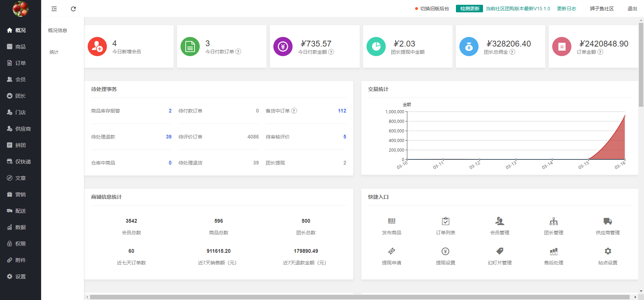Open 待审核评价 count 5
This screenshot has width=644, height=300.
(x=345, y=137)
